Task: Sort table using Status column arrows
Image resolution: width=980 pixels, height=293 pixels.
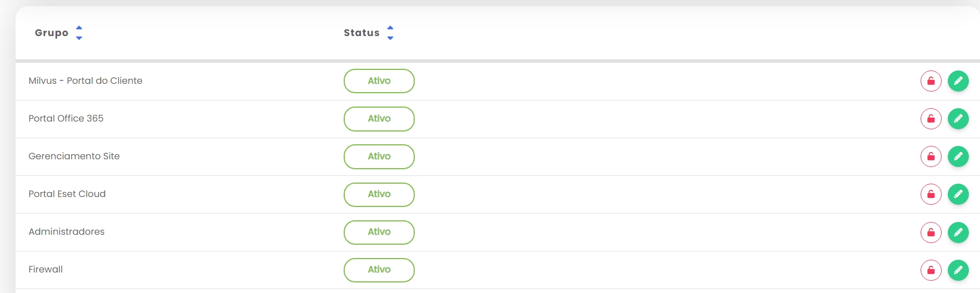Action: click(390, 33)
